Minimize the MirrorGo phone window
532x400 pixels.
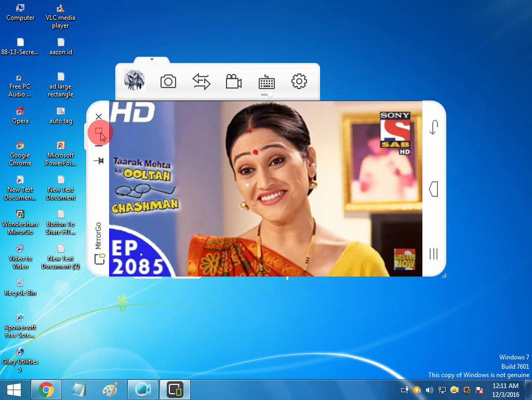[99, 146]
